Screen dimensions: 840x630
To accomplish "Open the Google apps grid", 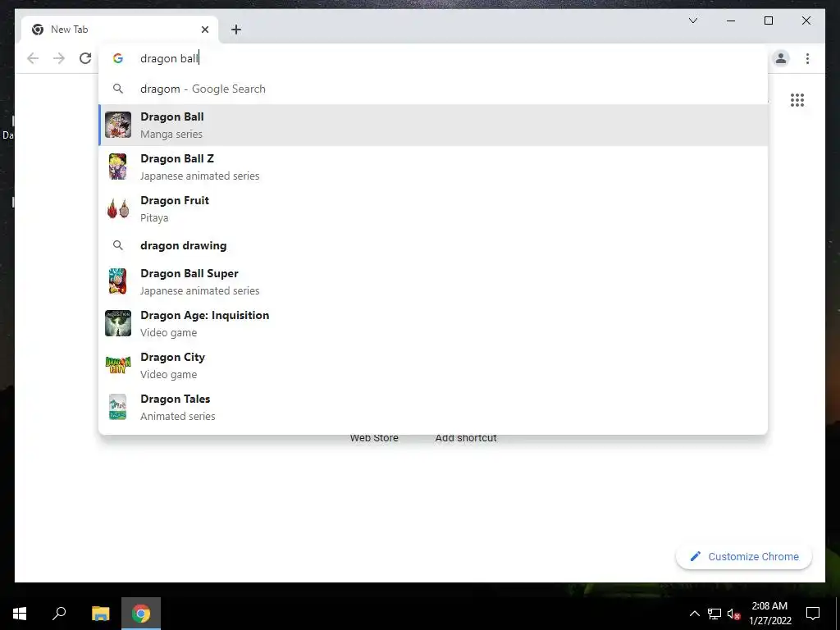I will click(x=797, y=100).
